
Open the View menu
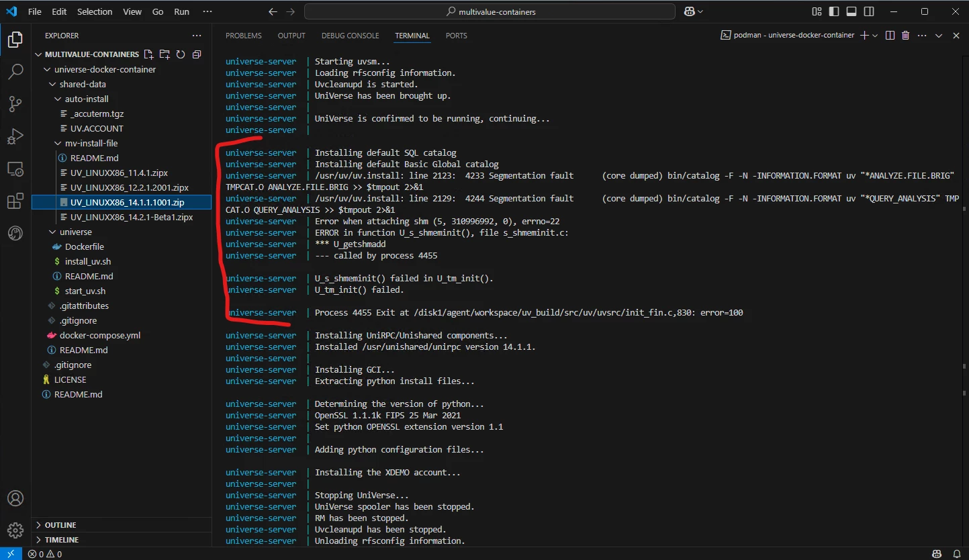(132, 11)
